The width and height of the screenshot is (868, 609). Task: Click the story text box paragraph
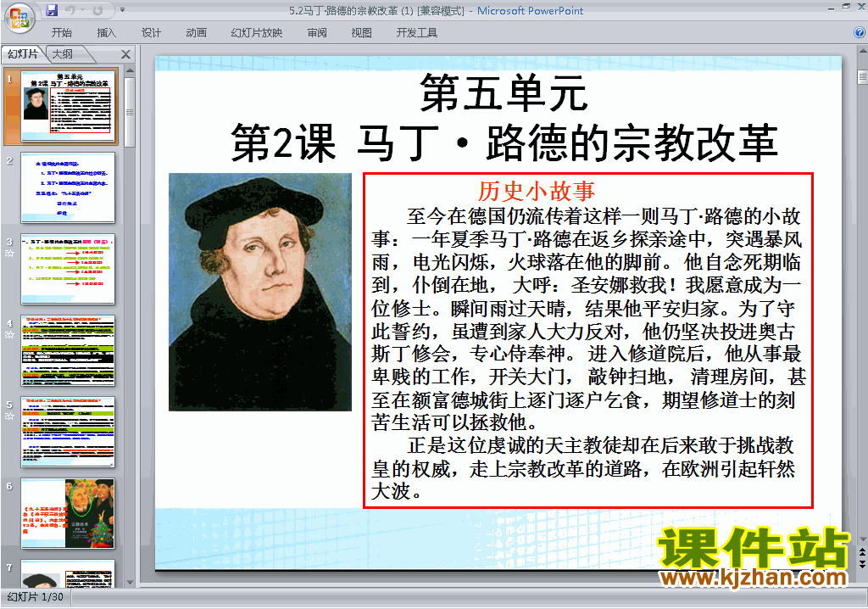pyautogui.click(x=588, y=340)
